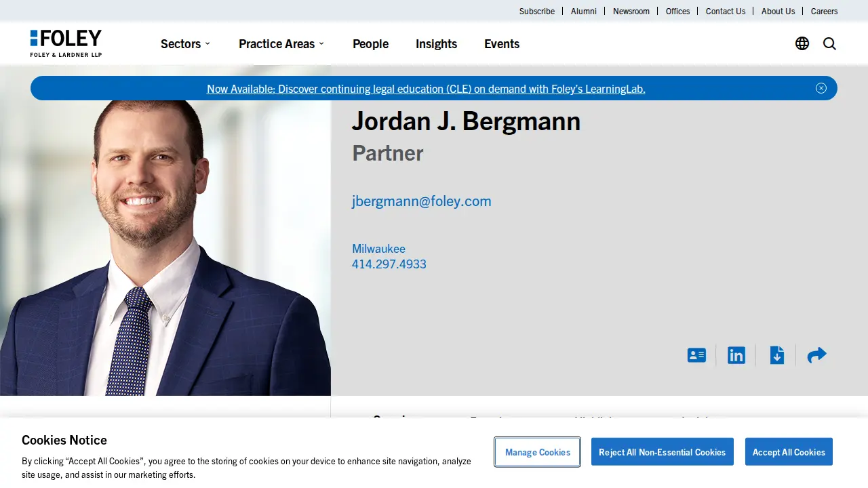Visit the Newsroom link
The height and width of the screenshot is (488, 868).
(x=631, y=11)
